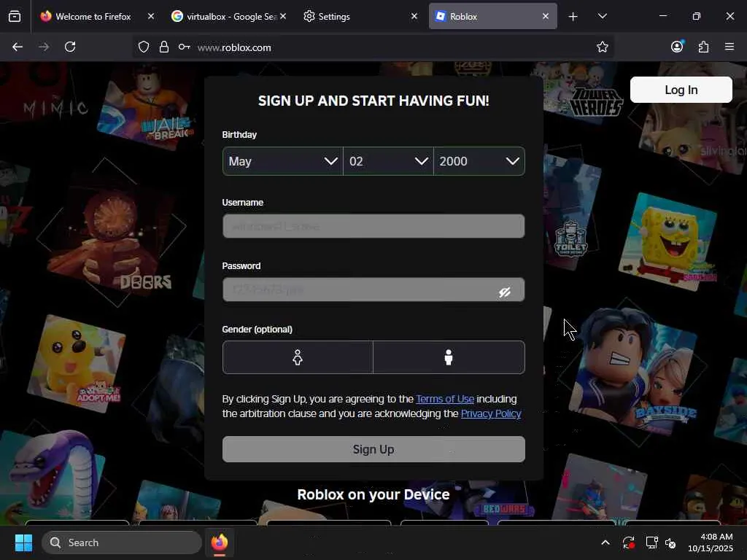Switch to Welcome to Firefox tab
Image resolution: width=747 pixels, height=560 pixels.
pyautogui.click(x=93, y=16)
